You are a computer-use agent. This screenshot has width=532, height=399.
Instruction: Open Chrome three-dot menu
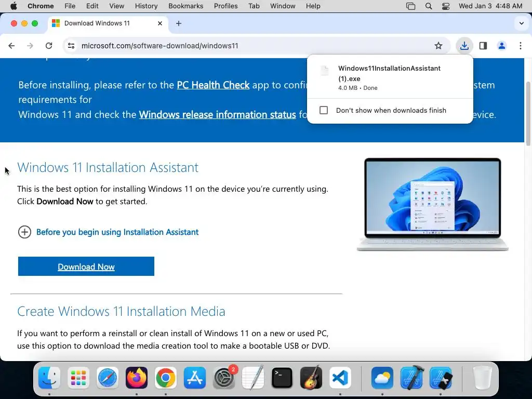(x=521, y=46)
